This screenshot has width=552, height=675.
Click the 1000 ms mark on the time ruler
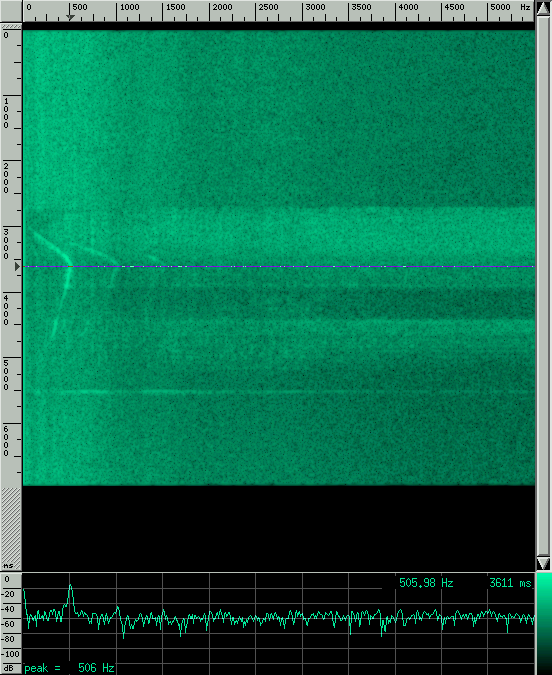[6, 113]
